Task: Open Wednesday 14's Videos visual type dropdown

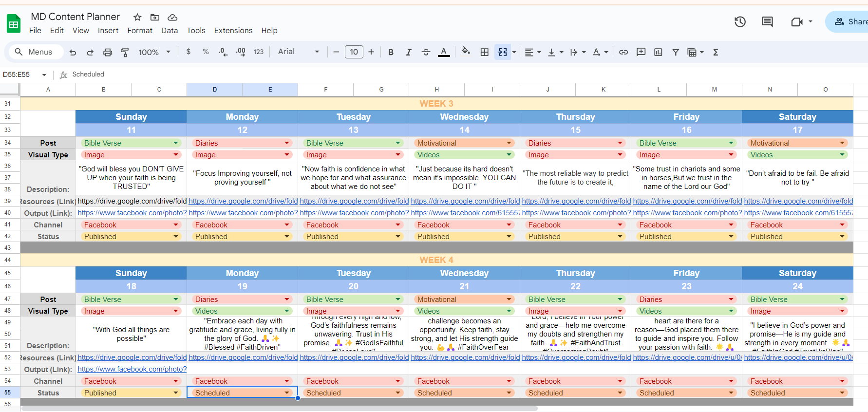Action: point(509,155)
